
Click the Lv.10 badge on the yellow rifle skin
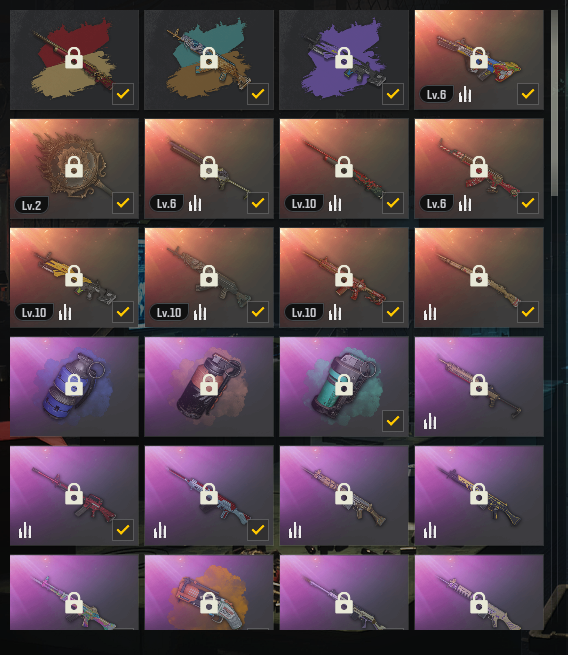[x=34, y=312]
